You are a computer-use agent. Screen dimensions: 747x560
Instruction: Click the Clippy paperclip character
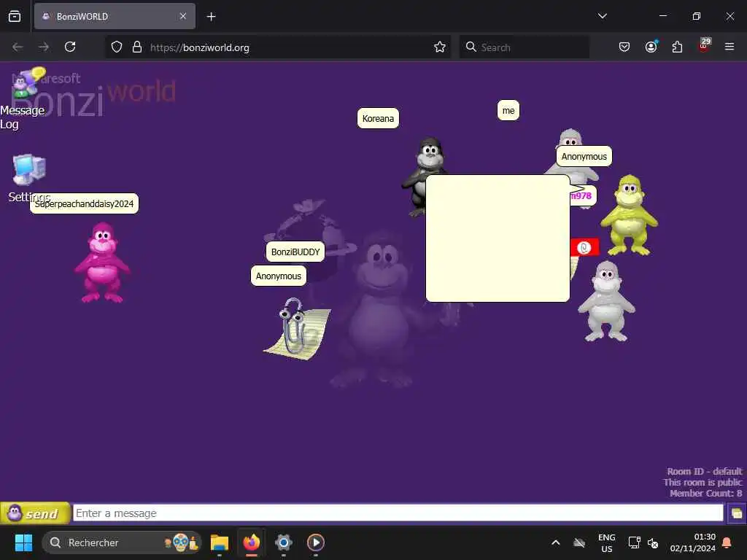(x=297, y=329)
